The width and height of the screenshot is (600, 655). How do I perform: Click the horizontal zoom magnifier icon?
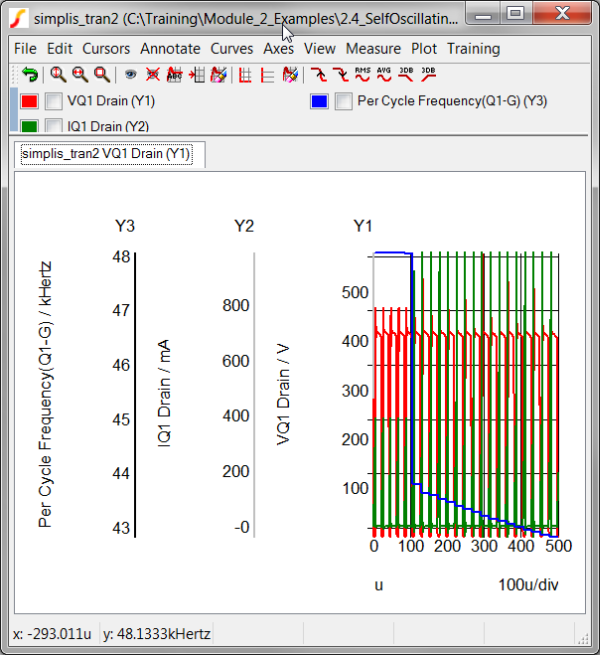pyautogui.click(x=80, y=75)
